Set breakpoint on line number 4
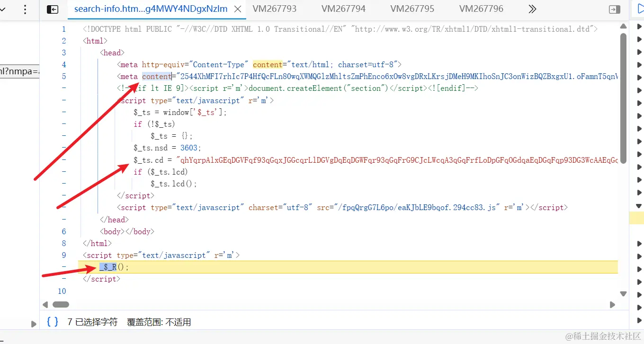Screen dimensions: 644x344 click(x=64, y=65)
